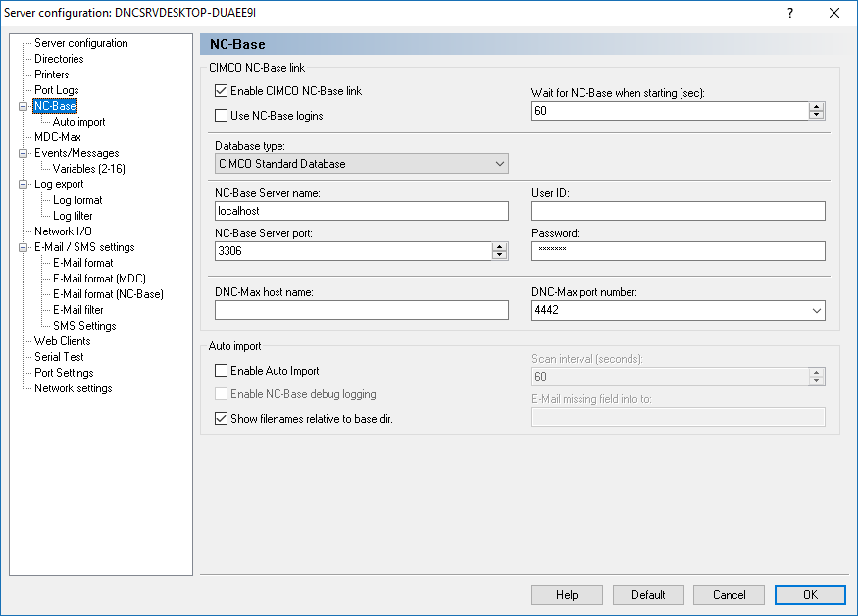Close the Server configuration window
The width and height of the screenshot is (858, 616).
[x=833, y=13]
